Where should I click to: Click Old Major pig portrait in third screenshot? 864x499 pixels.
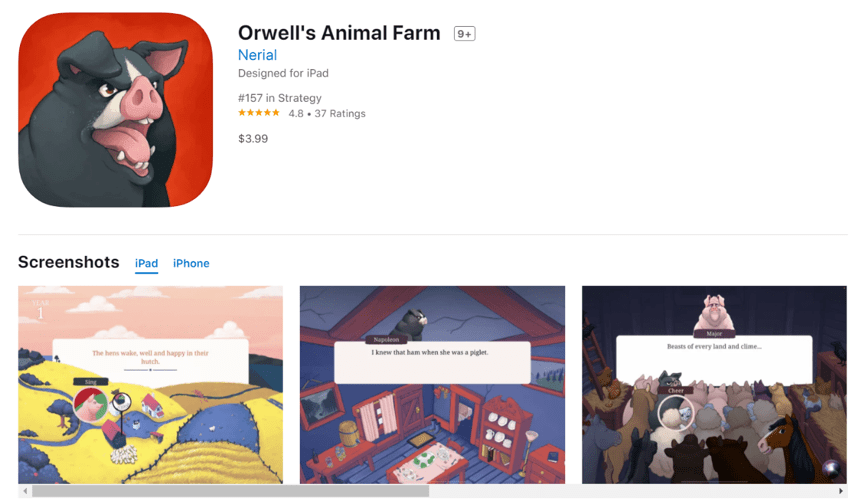714,312
